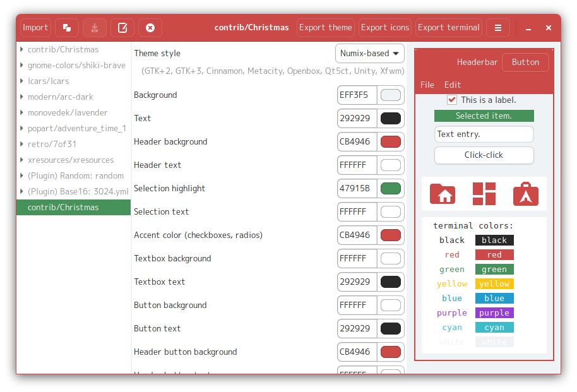This screenshot has height=392, width=577.
Task: Click the disabled save icon in toolbar
Action: [x=94, y=27]
